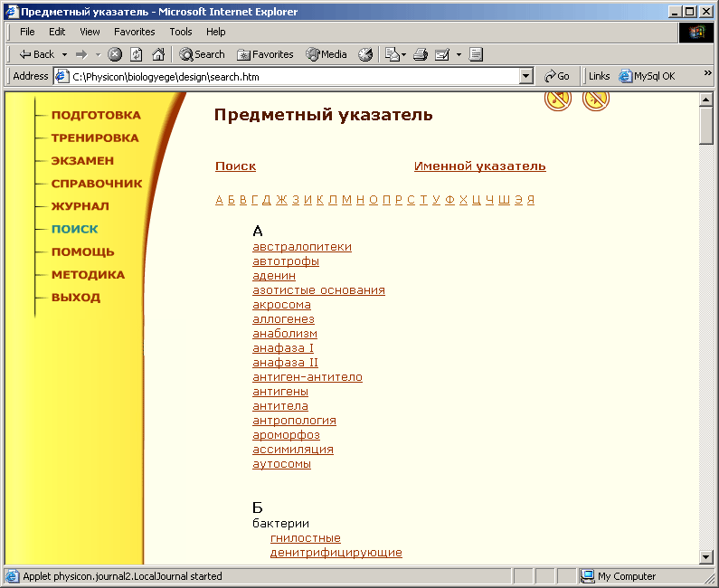Open the Forward history dropdown arrow
The image size is (719, 588).
pyautogui.click(x=99, y=54)
